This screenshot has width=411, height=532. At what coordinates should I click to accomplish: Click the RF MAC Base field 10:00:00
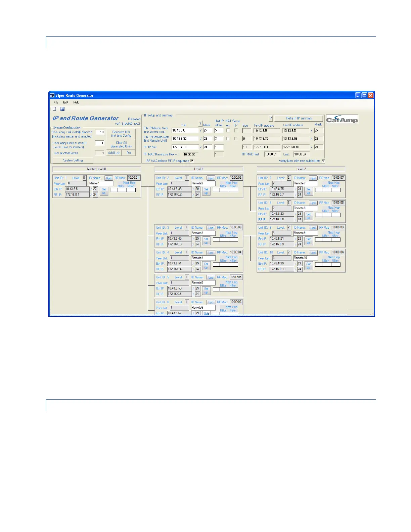pos(191,154)
